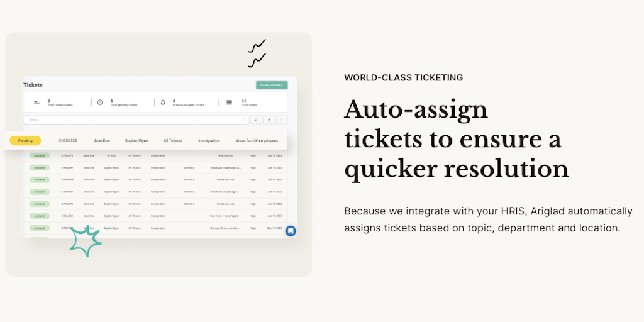Click the total tickets list icon
This screenshot has width=644, height=322.
coord(229,103)
